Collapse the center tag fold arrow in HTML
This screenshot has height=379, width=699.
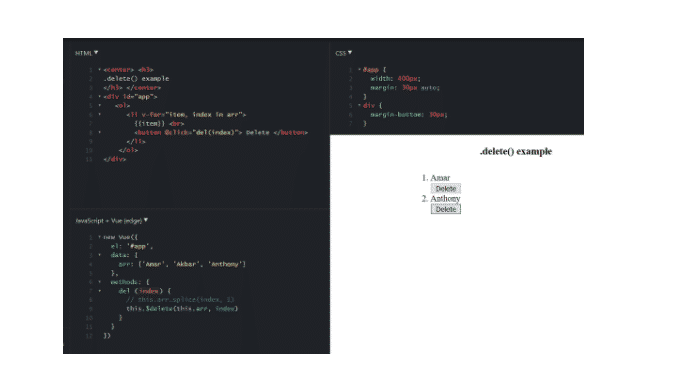99,70
